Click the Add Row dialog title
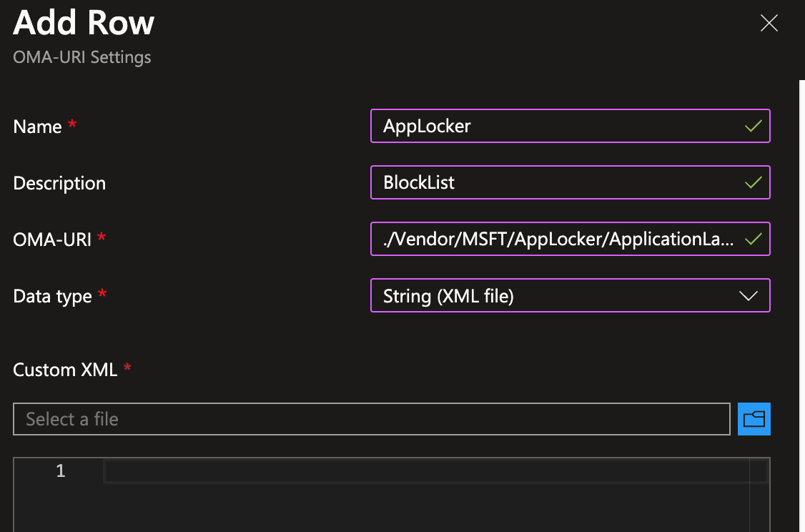Image resolution: width=805 pixels, height=532 pixels. pos(83,24)
